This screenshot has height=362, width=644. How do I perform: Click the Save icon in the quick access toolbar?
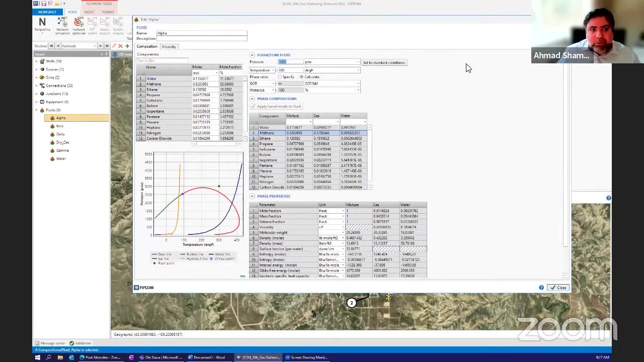click(x=44, y=4)
